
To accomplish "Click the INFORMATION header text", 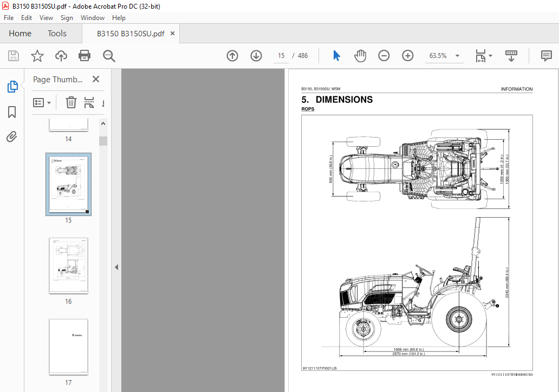I will pos(517,89).
